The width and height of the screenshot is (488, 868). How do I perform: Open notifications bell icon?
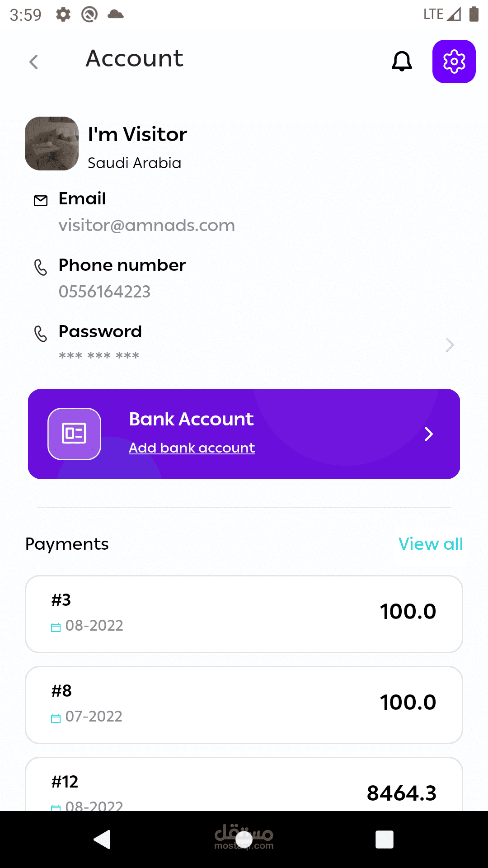point(402,61)
